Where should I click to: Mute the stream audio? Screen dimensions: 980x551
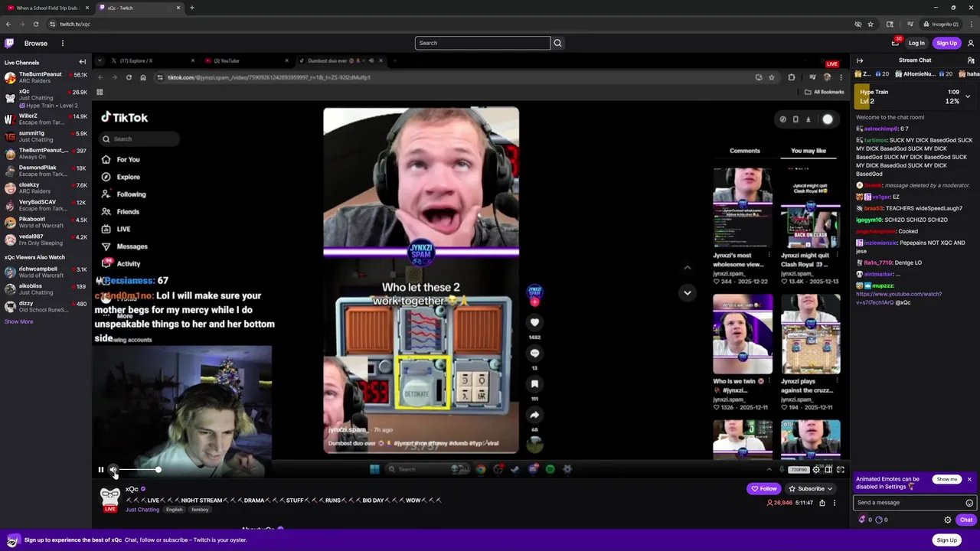click(113, 470)
